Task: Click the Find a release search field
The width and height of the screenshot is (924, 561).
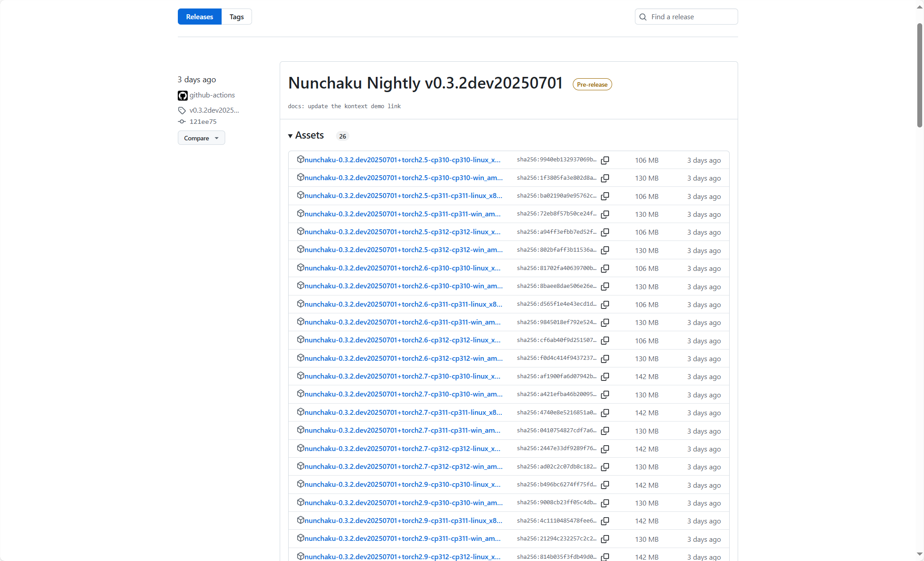Action: click(x=686, y=17)
